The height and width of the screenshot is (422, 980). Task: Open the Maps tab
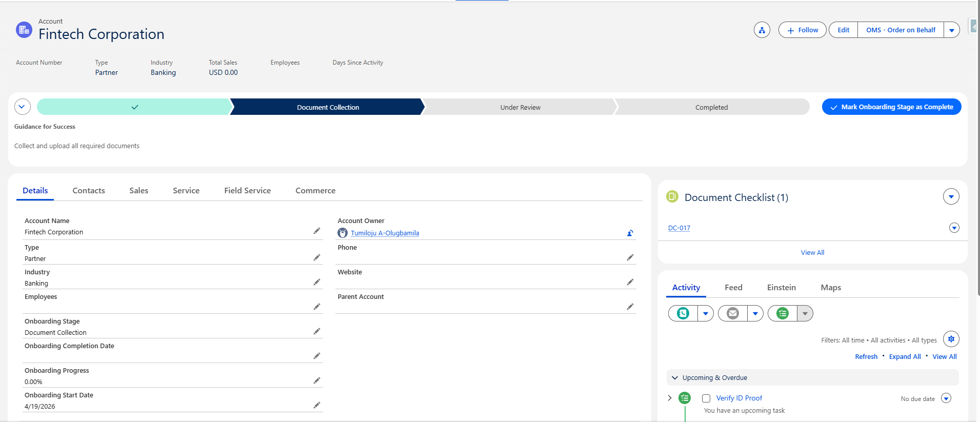pos(831,288)
